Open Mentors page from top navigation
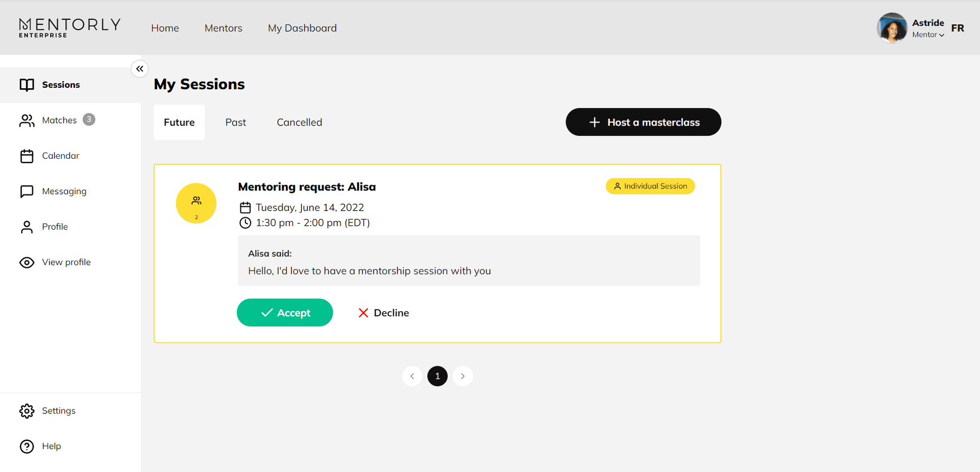980x472 pixels. pyautogui.click(x=223, y=28)
